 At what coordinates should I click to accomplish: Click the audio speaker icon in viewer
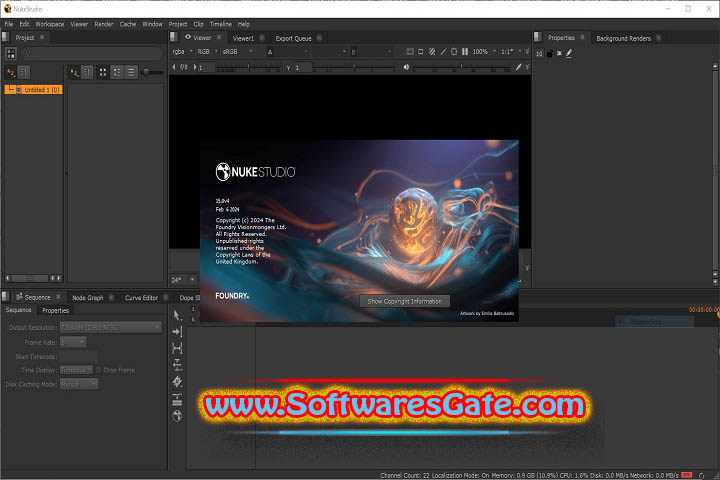(x=406, y=67)
